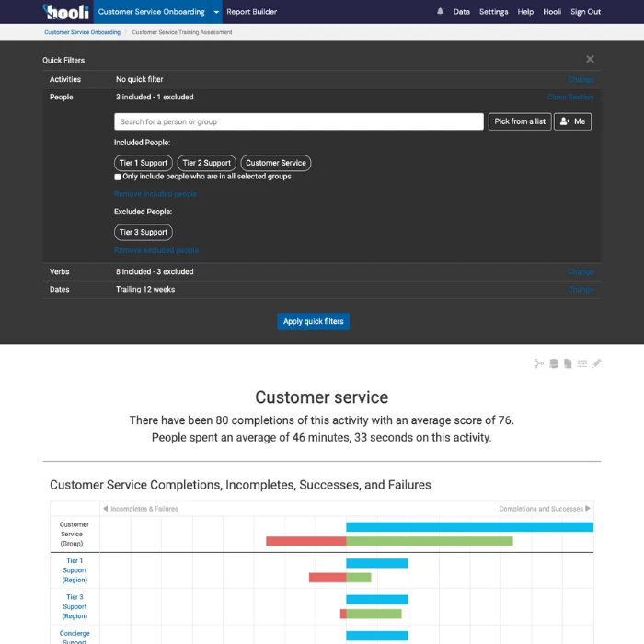Click the Customer Service (Group) row label

pyautogui.click(x=75, y=534)
